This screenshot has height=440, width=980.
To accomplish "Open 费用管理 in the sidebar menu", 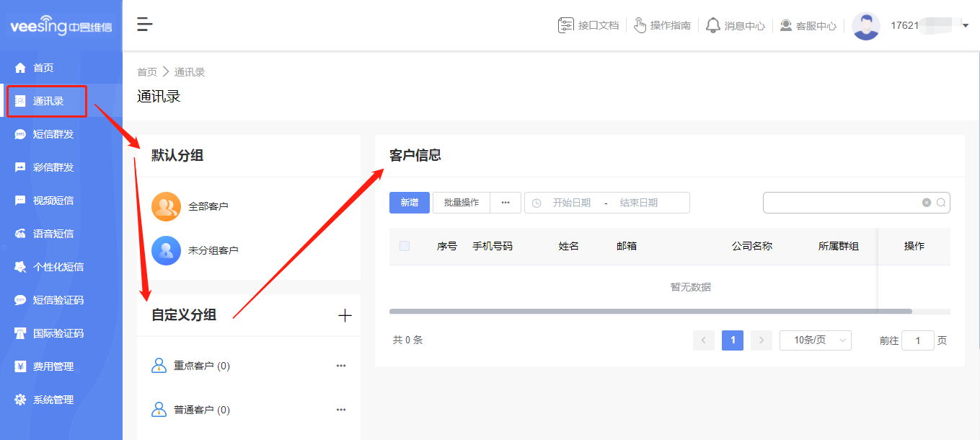I will click(x=49, y=366).
